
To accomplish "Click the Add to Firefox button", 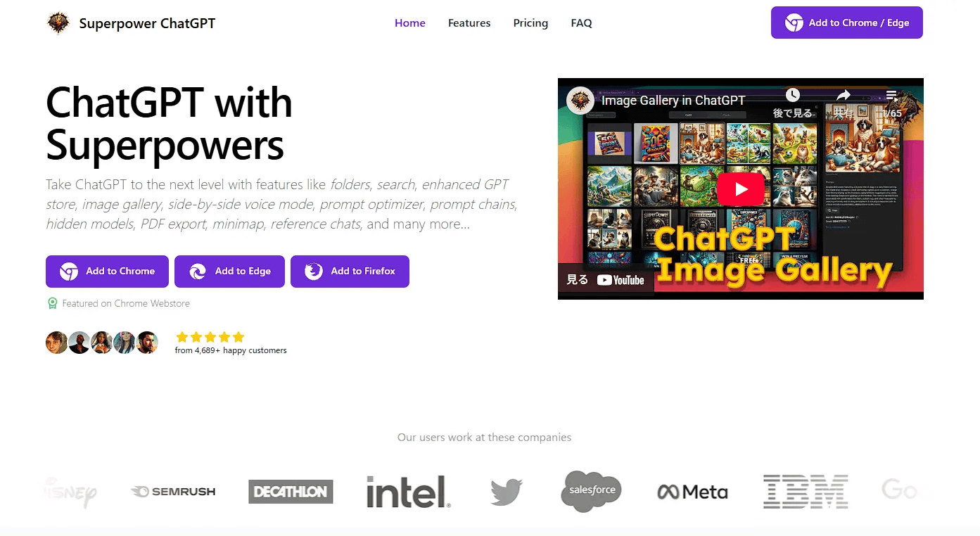I will click(350, 272).
